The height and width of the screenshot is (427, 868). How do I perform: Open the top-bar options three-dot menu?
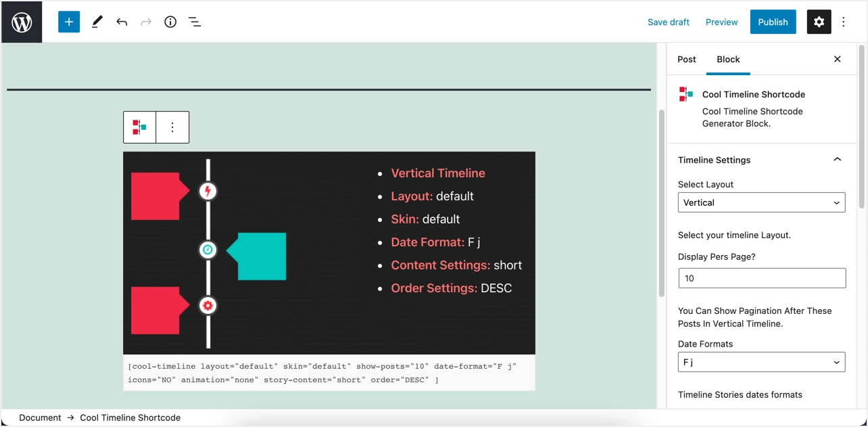pyautogui.click(x=844, y=22)
